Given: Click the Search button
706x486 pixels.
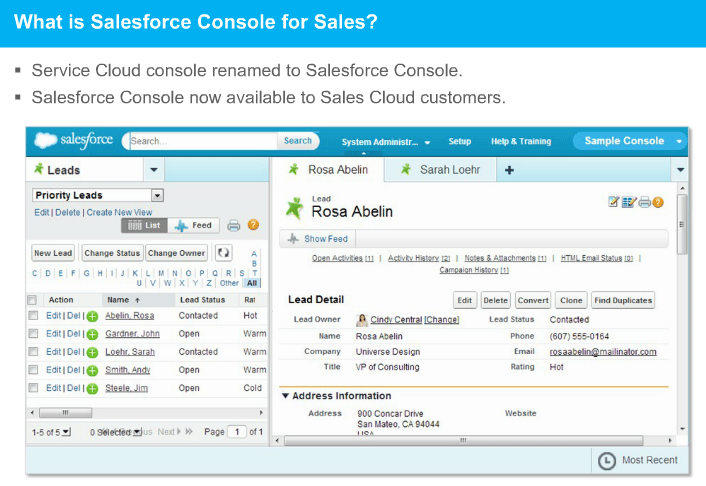Looking at the screenshot, I should (298, 141).
